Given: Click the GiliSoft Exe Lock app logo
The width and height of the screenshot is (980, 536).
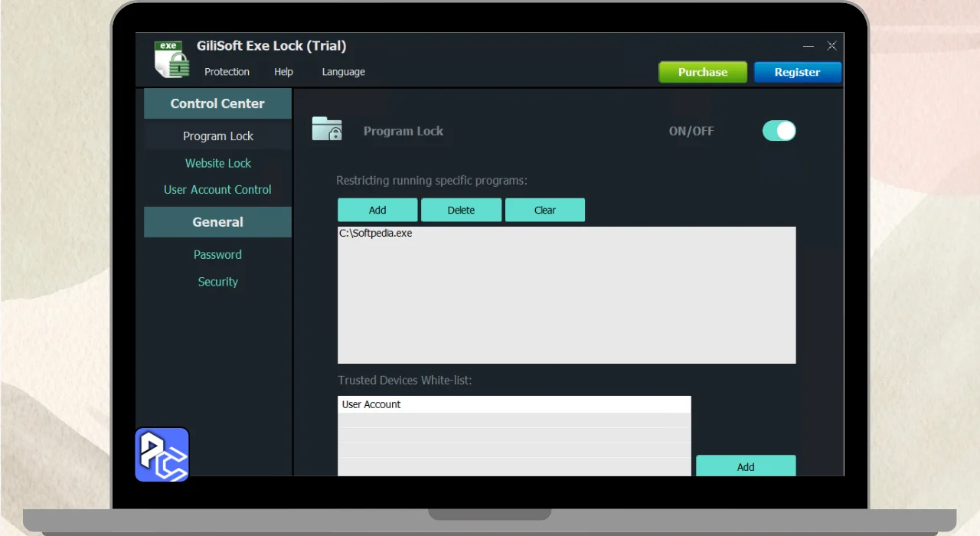Looking at the screenshot, I should tap(171, 60).
